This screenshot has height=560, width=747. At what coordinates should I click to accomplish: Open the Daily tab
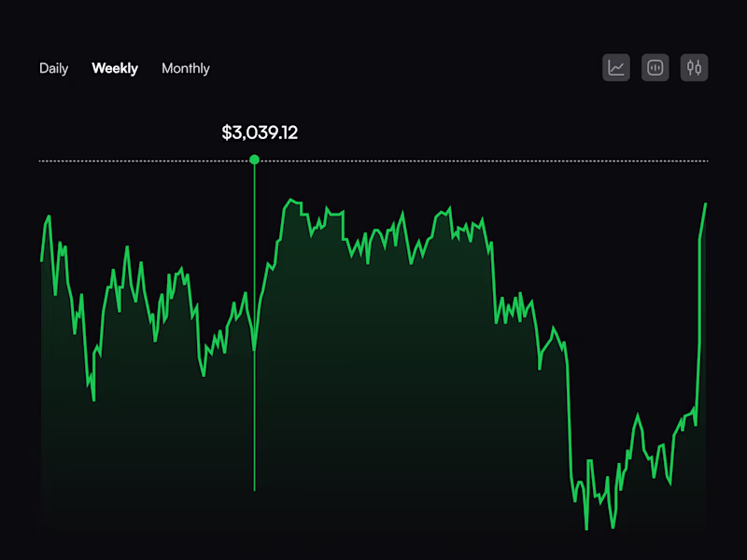[54, 68]
